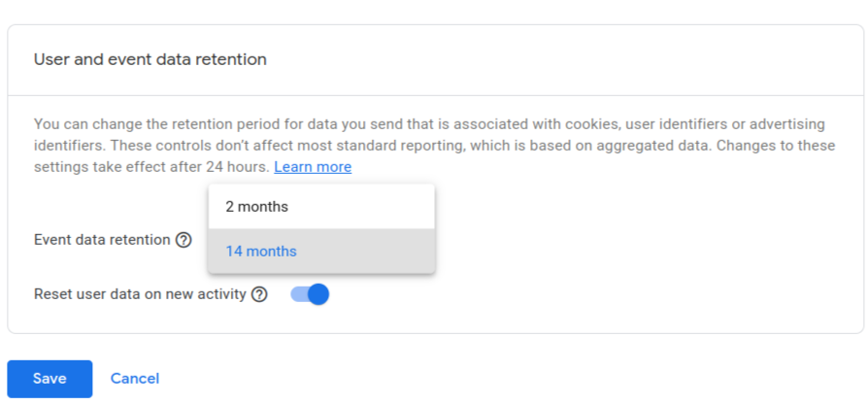The image size is (868, 405).
Task: Click the User and event data retention heading
Action: click(150, 59)
